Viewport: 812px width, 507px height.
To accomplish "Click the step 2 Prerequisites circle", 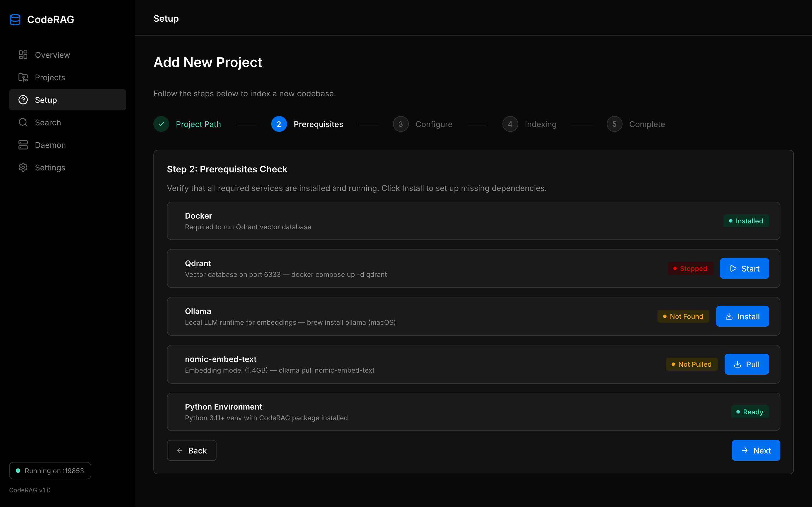I will [279, 124].
